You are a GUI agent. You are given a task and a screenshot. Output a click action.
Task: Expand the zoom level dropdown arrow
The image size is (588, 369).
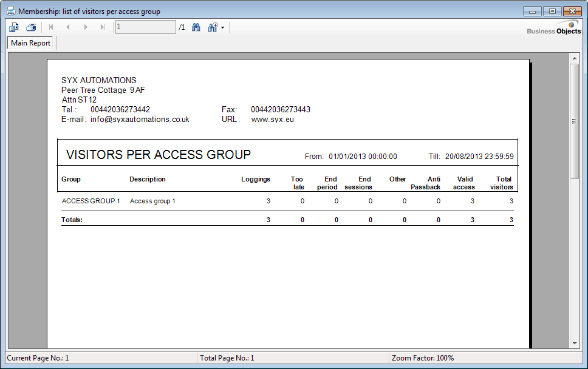223,28
